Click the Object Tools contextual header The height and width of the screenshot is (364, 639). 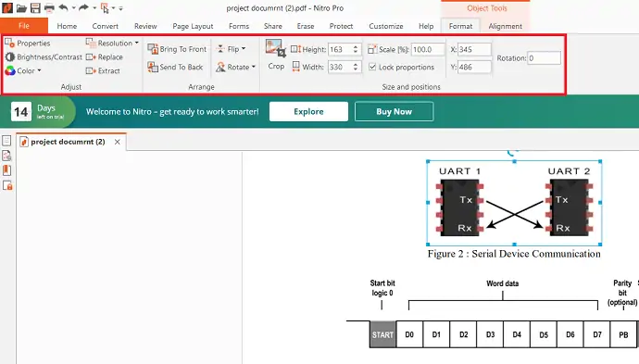click(x=486, y=8)
